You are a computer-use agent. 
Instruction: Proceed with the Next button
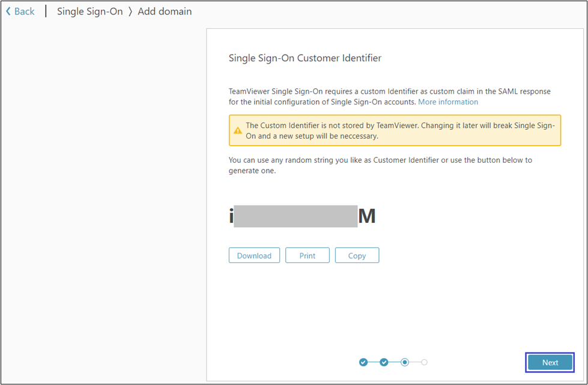click(x=550, y=362)
